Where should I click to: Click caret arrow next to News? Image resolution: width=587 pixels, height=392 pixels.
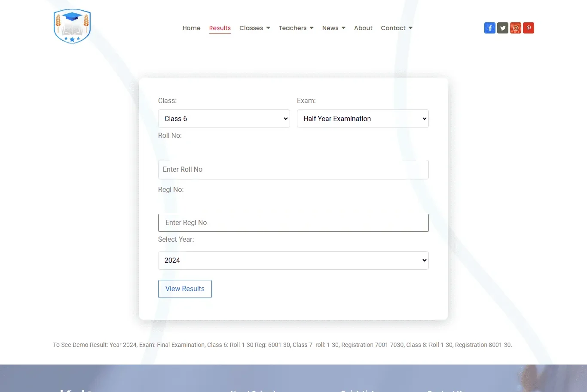[343, 28]
